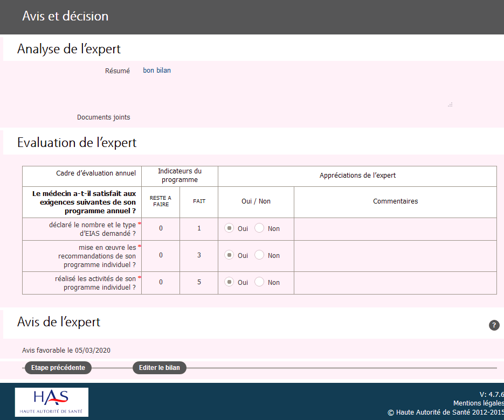Click the 'mise en œuvre les recommandations' label
The width and height of the screenshot is (504, 420).
coord(96,256)
